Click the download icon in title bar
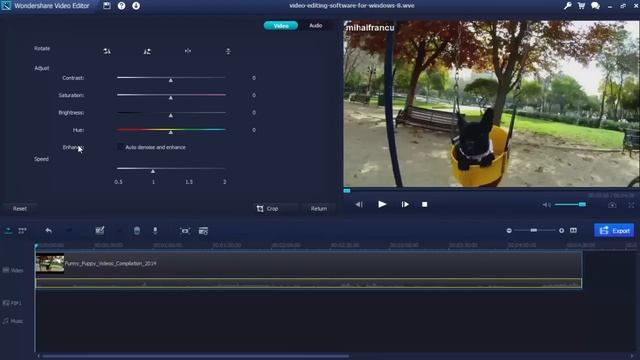The width and height of the screenshot is (640, 360). click(x=136, y=6)
